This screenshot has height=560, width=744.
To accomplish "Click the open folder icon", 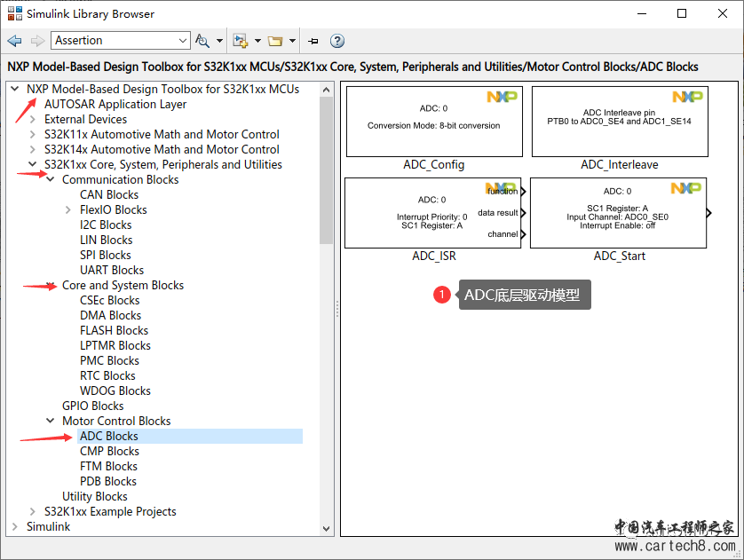I will click(275, 41).
